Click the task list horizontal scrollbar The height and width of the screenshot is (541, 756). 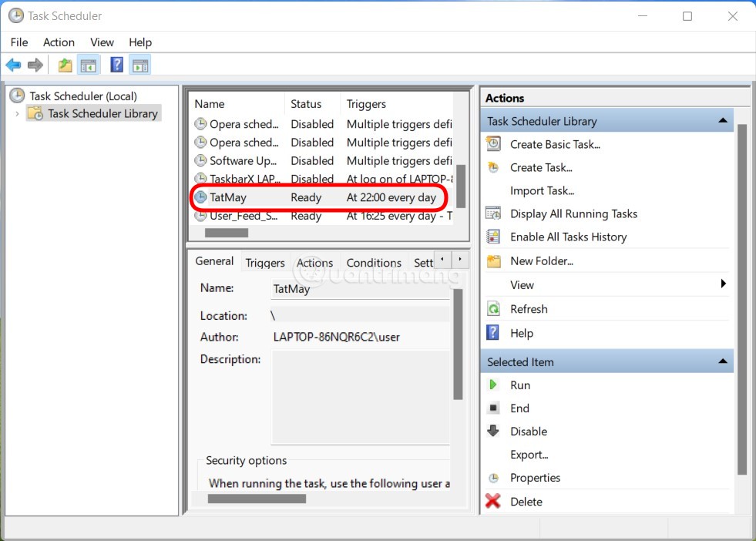227,233
